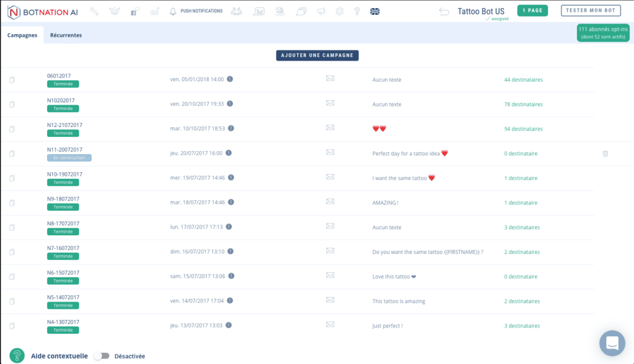Toggle the Aide contextuelle switch
The width and height of the screenshot is (634, 364).
coord(102,356)
